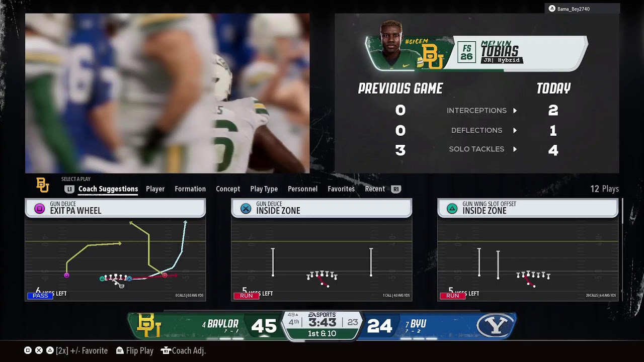The height and width of the screenshot is (362, 644).
Task: Click the Select a Play label
Action: [76, 179]
